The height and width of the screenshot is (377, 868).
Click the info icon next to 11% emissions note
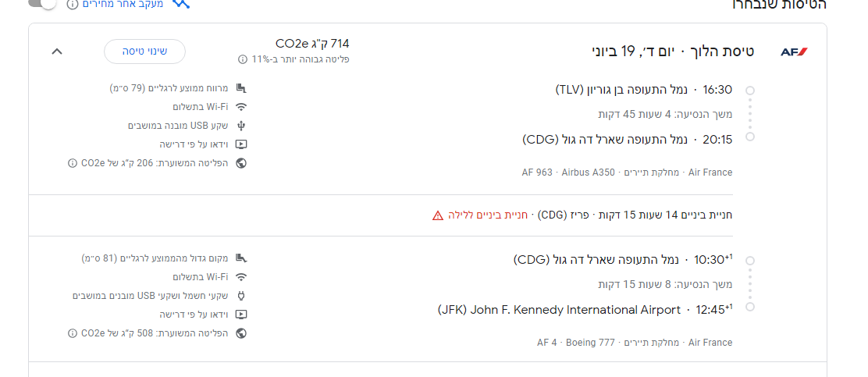click(243, 59)
